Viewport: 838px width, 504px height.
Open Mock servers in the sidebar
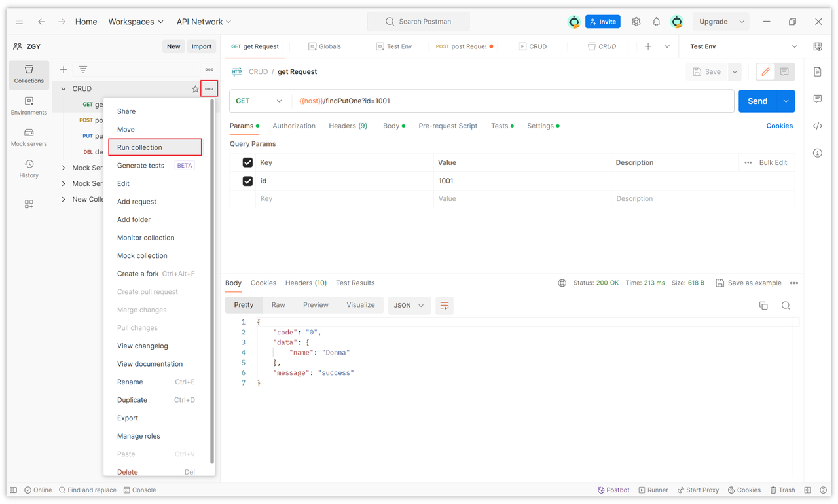pos(29,137)
